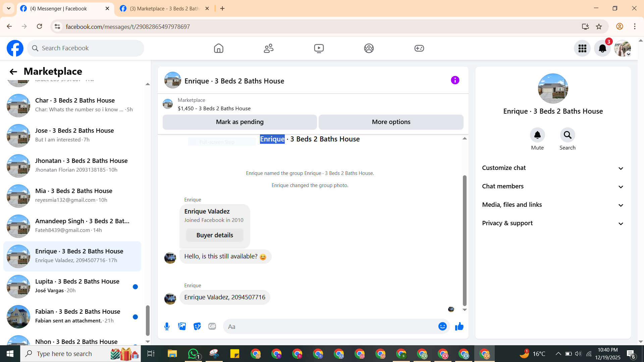
Task: Open the emoji picker in the message box
Action: click(442, 326)
